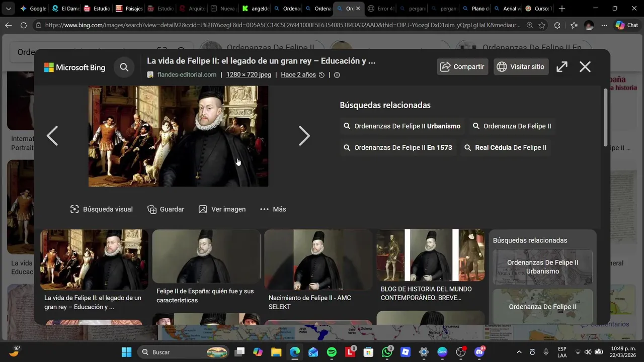Switch to the Plano d tab
Viewport: 644px width, 362px height.
tap(475, 9)
